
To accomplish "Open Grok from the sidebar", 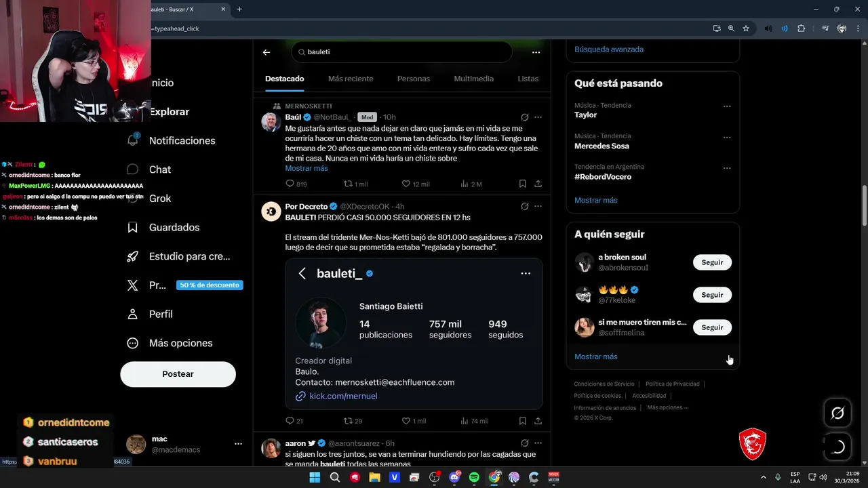I will pyautogui.click(x=149, y=199).
